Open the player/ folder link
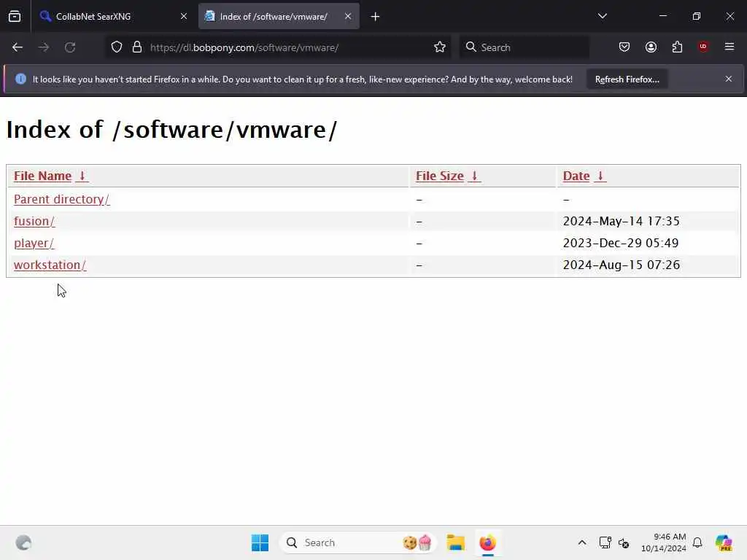The height and width of the screenshot is (560, 747). (34, 243)
